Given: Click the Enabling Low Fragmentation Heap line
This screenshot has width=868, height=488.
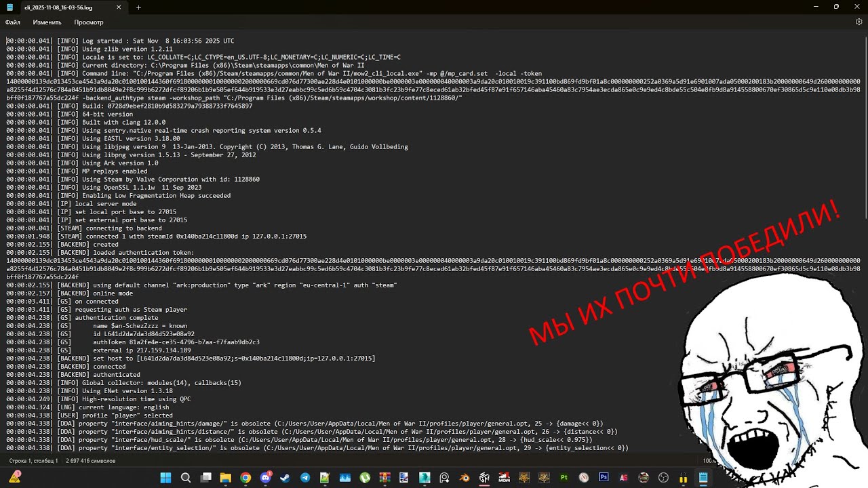Looking at the screenshot, I should 118,195.
